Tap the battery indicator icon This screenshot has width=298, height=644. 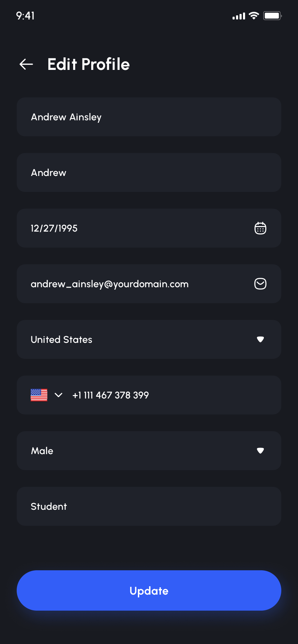coord(272,16)
